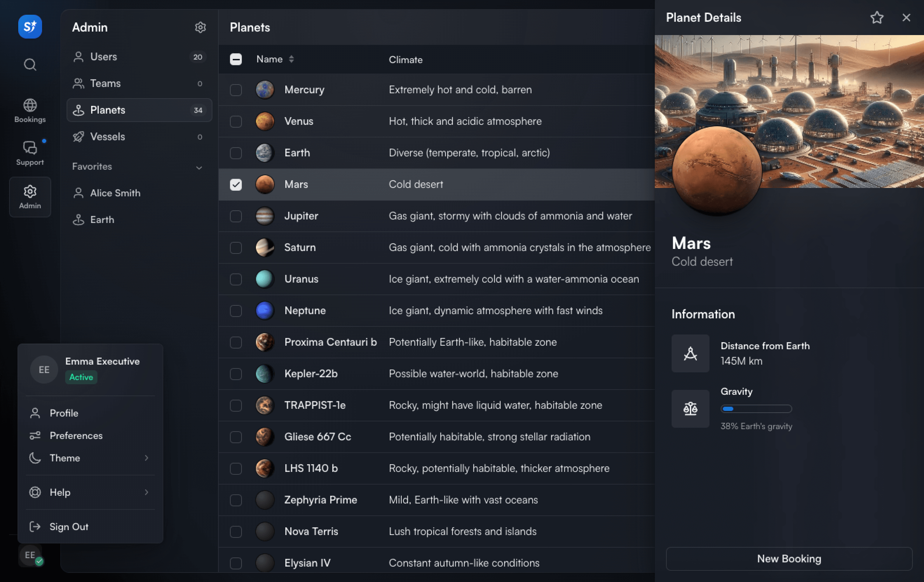
Task: Expand the Name sort dropdown in Planets list
Action: pyautogui.click(x=291, y=59)
